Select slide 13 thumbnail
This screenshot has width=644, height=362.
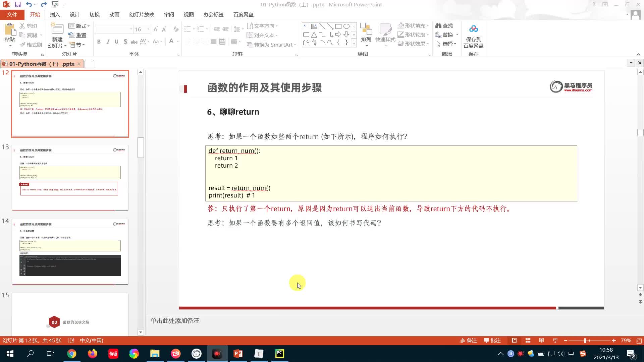(70, 178)
